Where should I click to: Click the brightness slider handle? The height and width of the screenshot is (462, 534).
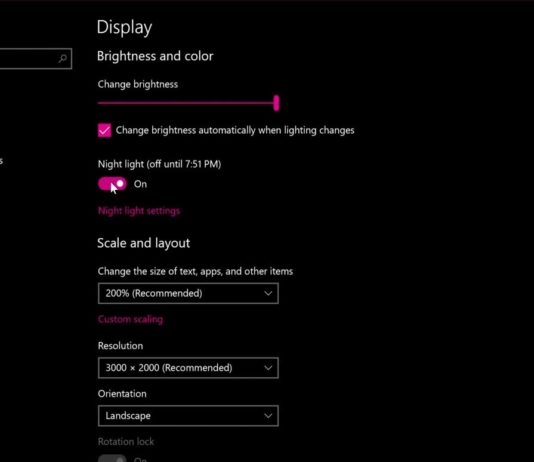pos(276,103)
